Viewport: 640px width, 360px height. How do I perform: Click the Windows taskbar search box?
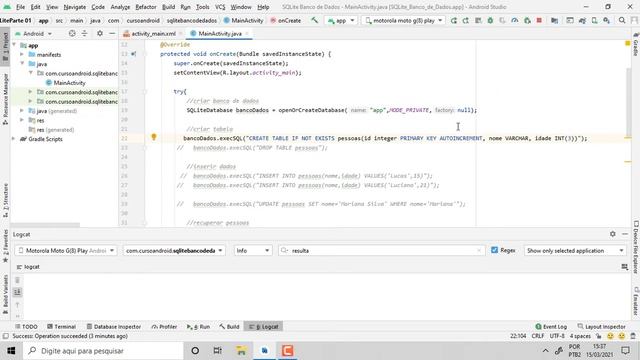point(103,351)
